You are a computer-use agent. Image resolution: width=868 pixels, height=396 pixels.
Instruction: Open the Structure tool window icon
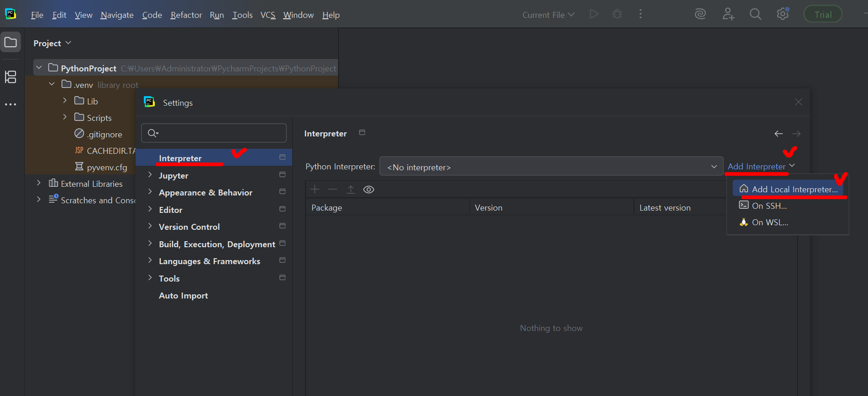(x=11, y=76)
